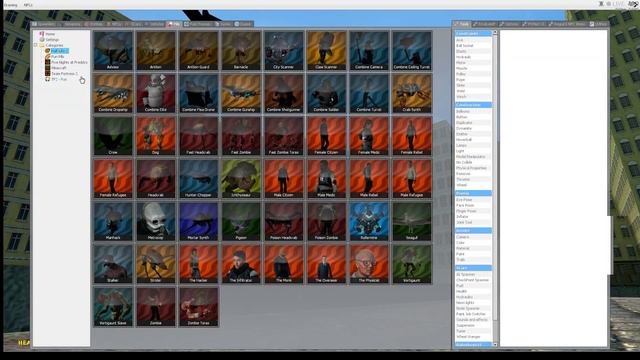Collapse the Categories tree node
The width and height of the screenshot is (640, 360).
(x=36, y=45)
